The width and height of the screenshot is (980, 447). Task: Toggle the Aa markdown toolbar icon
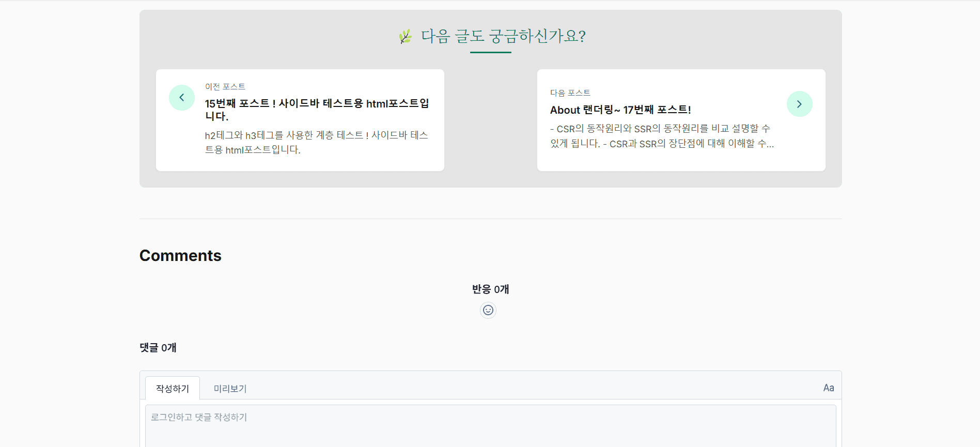coord(828,388)
